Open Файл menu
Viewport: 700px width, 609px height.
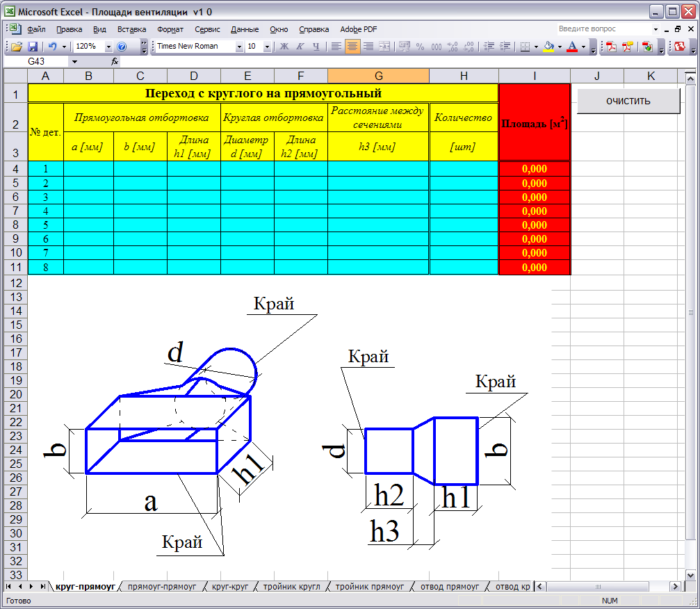click(36, 29)
